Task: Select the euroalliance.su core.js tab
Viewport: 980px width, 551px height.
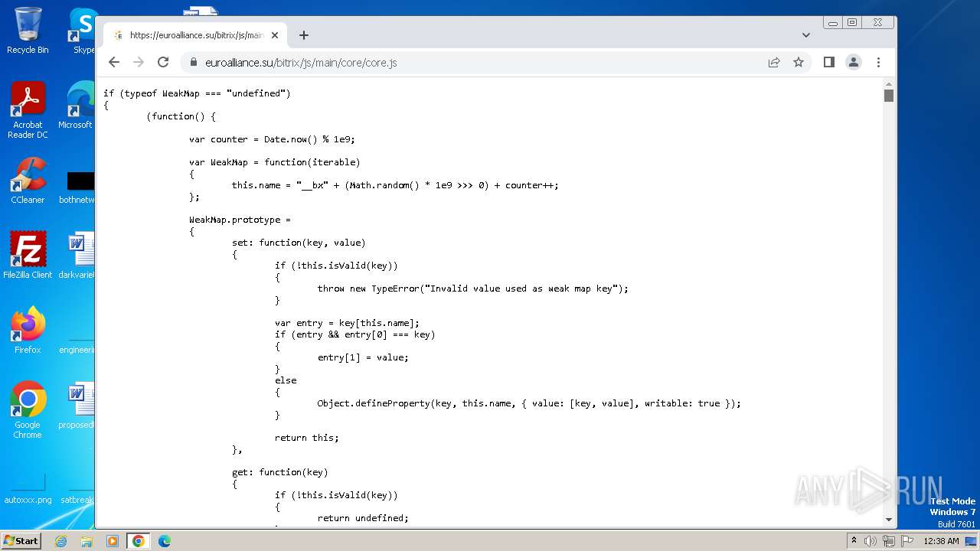Action: click(x=195, y=35)
